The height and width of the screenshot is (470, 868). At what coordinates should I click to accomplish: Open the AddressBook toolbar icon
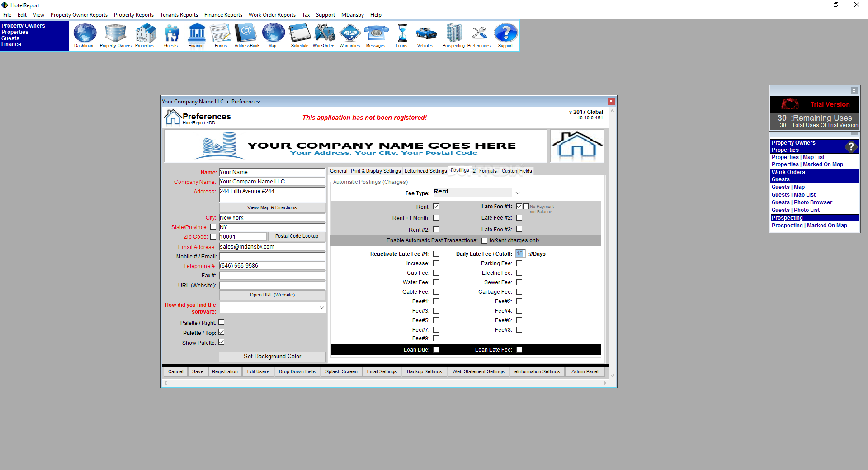tap(247, 35)
